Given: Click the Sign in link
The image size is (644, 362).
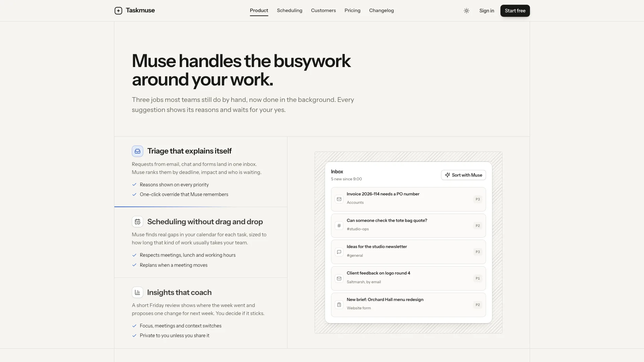Looking at the screenshot, I should 486,11.
